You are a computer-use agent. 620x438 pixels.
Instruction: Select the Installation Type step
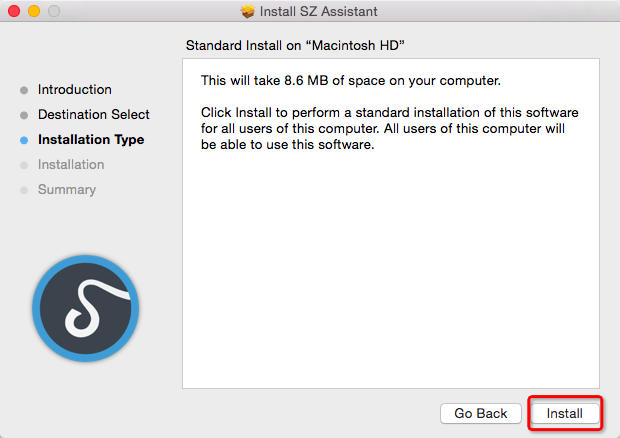(x=91, y=140)
